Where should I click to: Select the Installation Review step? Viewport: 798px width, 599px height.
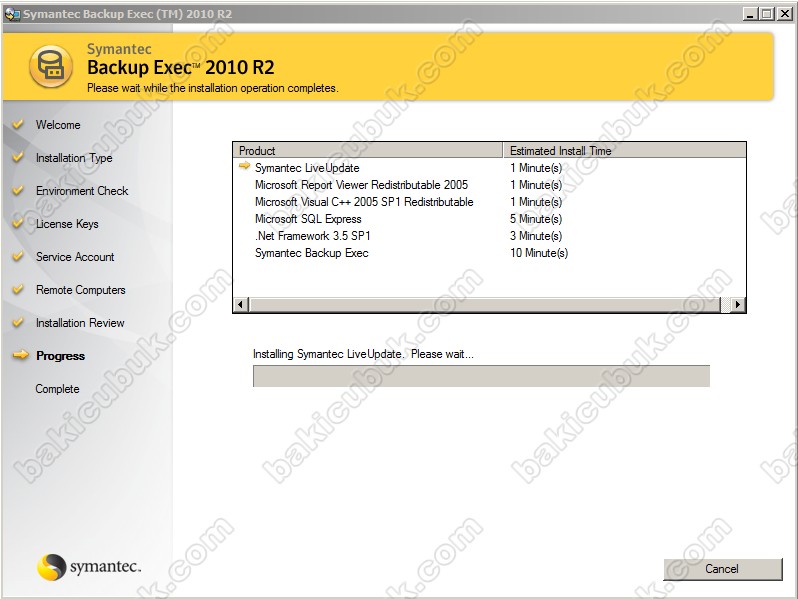click(80, 323)
